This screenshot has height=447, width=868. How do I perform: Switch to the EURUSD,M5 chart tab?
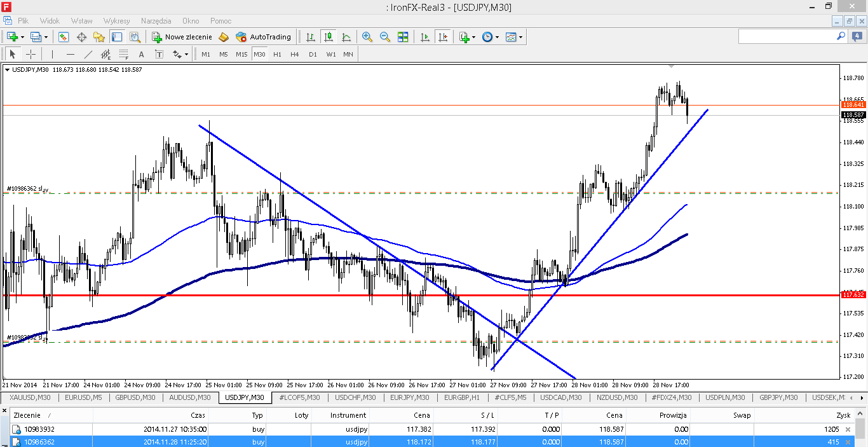[x=83, y=397]
